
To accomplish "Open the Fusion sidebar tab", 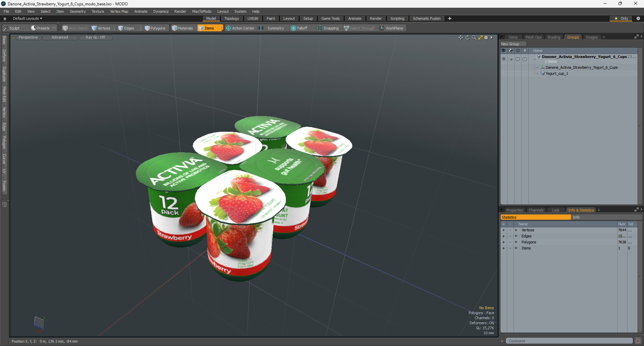I will (x=4, y=186).
